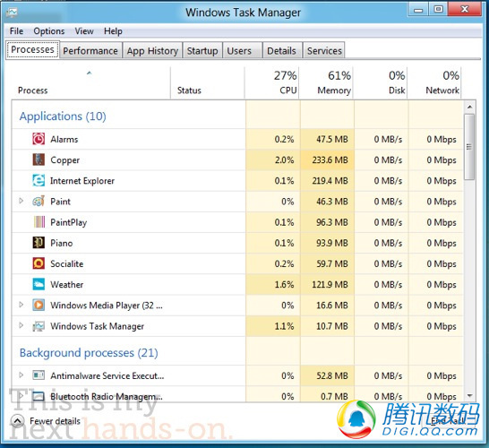Open the File menu
The width and height of the screenshot is (489, 448).
[x=16, y=31]
